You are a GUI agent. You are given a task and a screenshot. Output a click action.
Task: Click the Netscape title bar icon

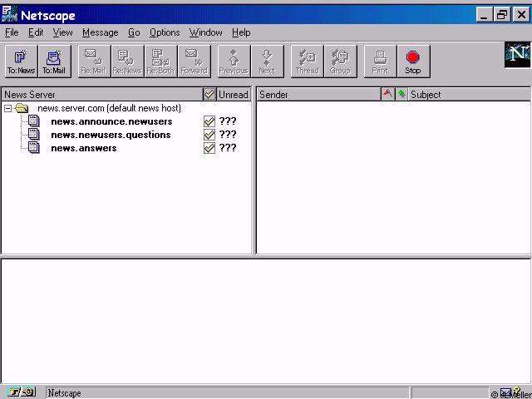point(9,14)
